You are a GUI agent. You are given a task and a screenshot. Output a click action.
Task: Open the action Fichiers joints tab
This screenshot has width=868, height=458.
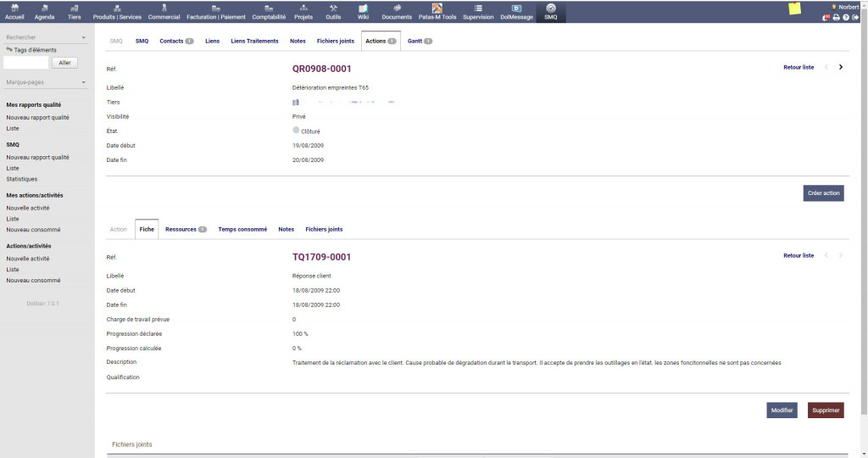[x=324, y=229]
